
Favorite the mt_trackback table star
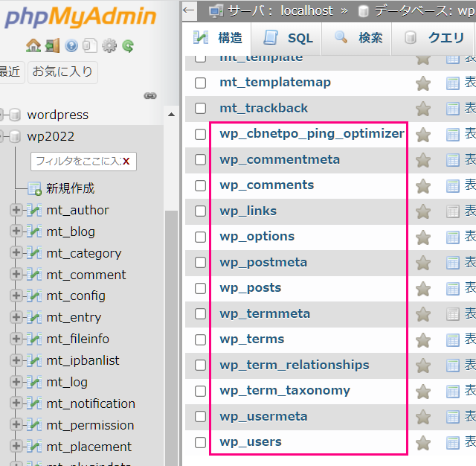[423, 109]
